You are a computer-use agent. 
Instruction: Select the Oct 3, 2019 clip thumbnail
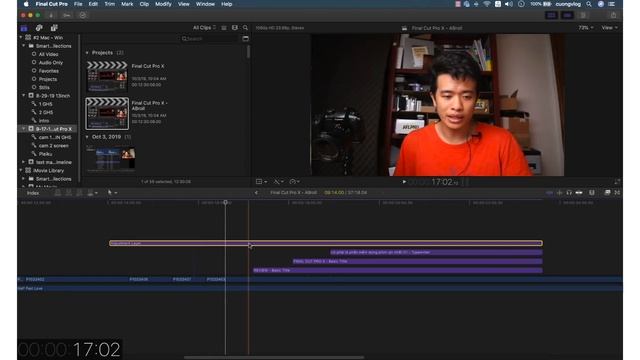coord(111,159)
